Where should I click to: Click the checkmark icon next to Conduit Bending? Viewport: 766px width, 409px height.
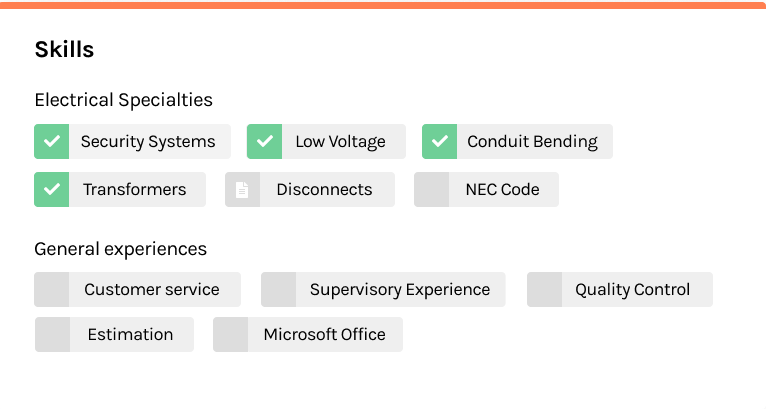click(440, 141)
